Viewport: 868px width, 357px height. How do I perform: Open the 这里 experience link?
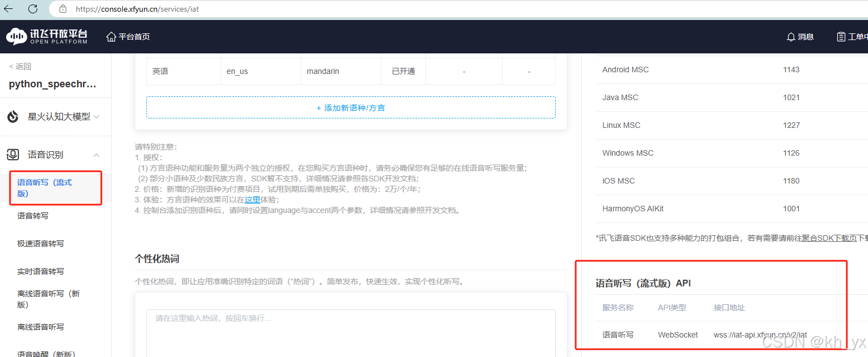click(253, 200)
